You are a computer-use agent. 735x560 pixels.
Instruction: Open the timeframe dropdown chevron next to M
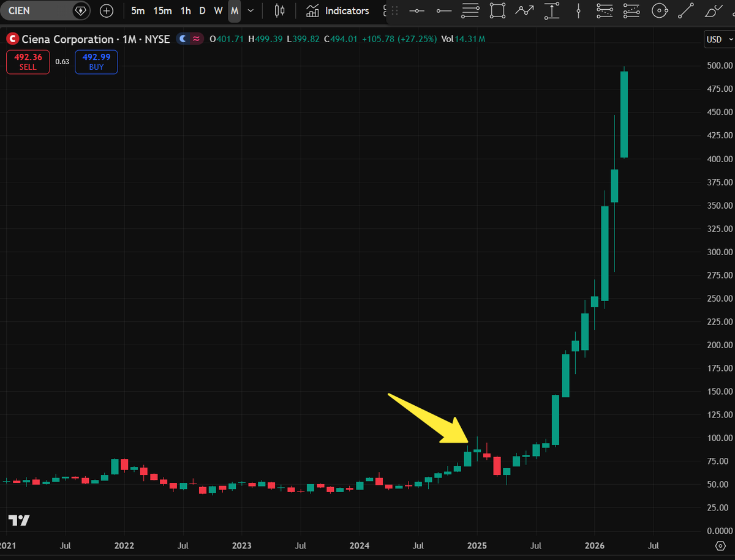coord(250,10)
